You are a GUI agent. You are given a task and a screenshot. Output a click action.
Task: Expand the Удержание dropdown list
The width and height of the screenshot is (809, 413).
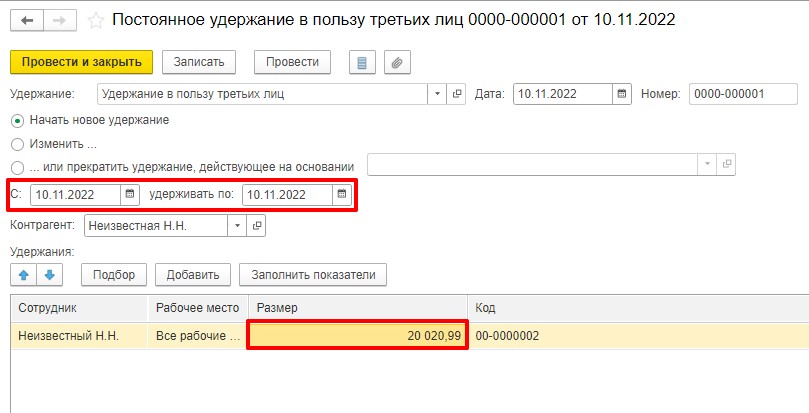pyautogui.click(x=437, y=94)
